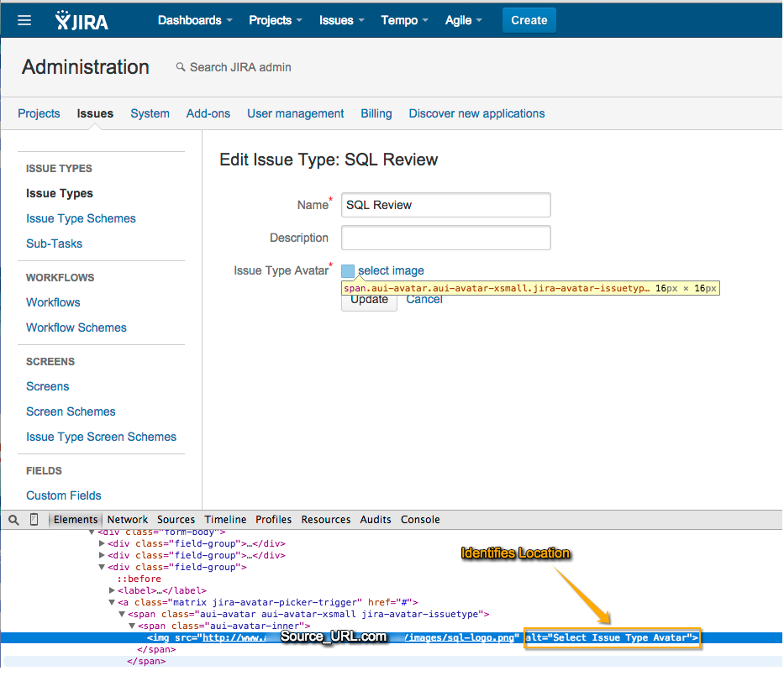Open Workflows sidebar link
784x676 pixels.
coord(53,302)
